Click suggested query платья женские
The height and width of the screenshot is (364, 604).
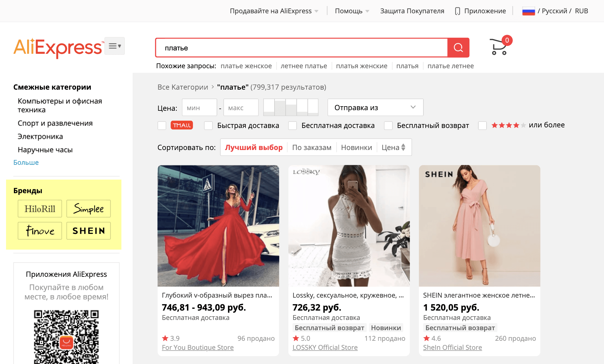pos(361,66)
